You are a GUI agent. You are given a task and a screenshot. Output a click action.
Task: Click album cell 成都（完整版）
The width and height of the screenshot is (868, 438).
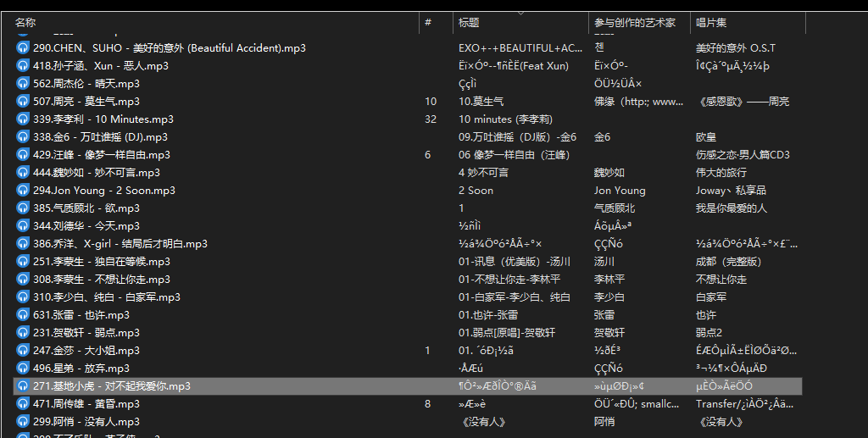click(x=728, y=262)
